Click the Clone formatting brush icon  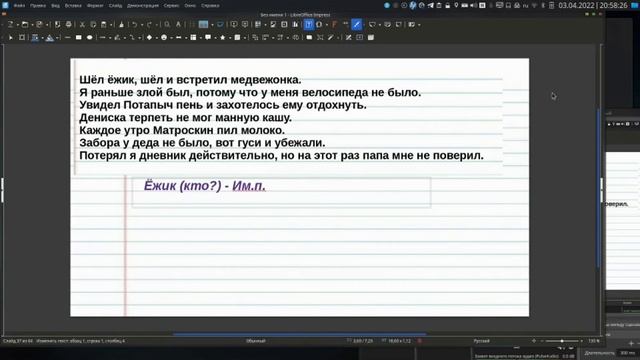(121, 24)
